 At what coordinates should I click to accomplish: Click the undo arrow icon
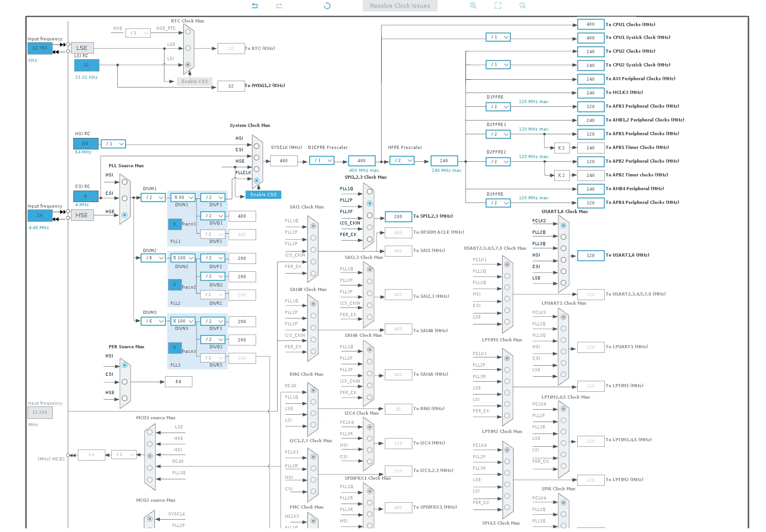255,5
